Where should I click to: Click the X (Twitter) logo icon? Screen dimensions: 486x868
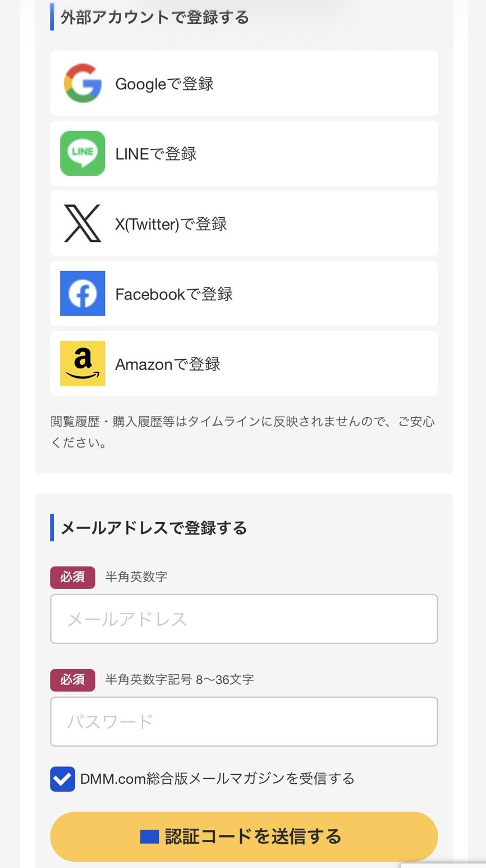point(82,223)
